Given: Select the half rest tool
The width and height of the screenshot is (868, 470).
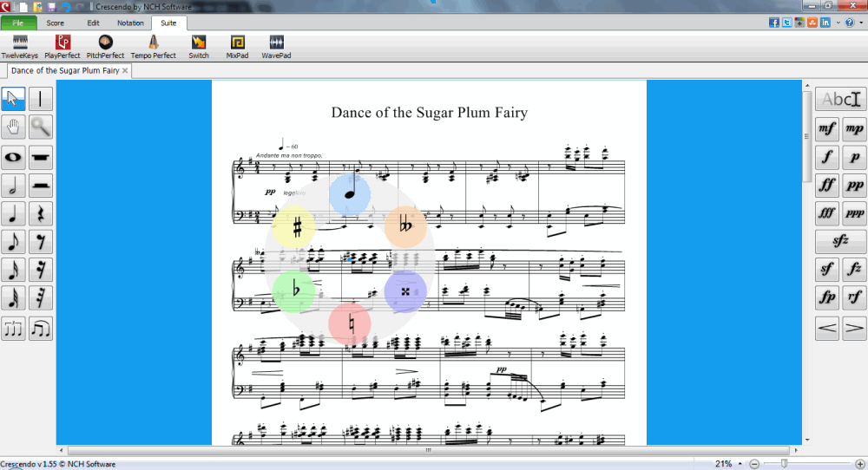Looking at the screenshot, I should [41, 186].
